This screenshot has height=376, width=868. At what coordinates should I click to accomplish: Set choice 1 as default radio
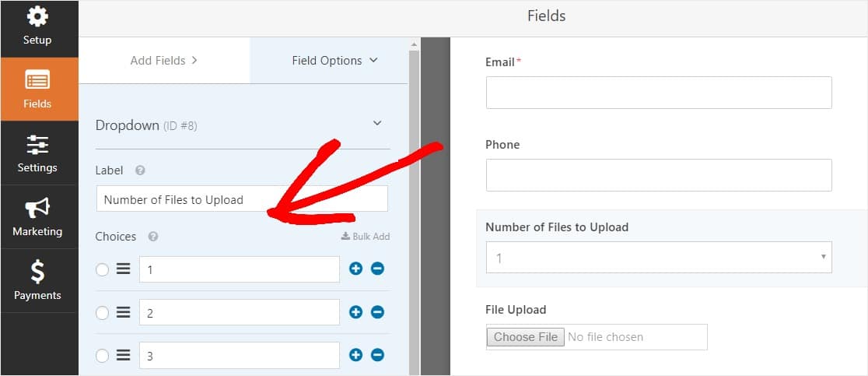coord(103,269)
